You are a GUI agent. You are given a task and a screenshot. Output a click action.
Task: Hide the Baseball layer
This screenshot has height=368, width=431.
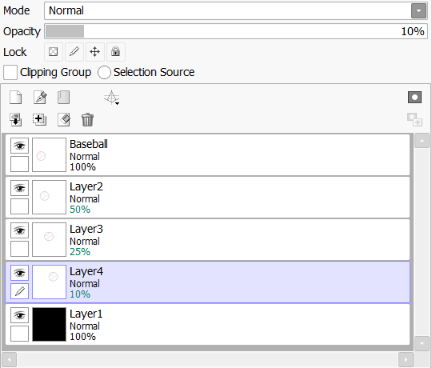[x=19, y=146]
